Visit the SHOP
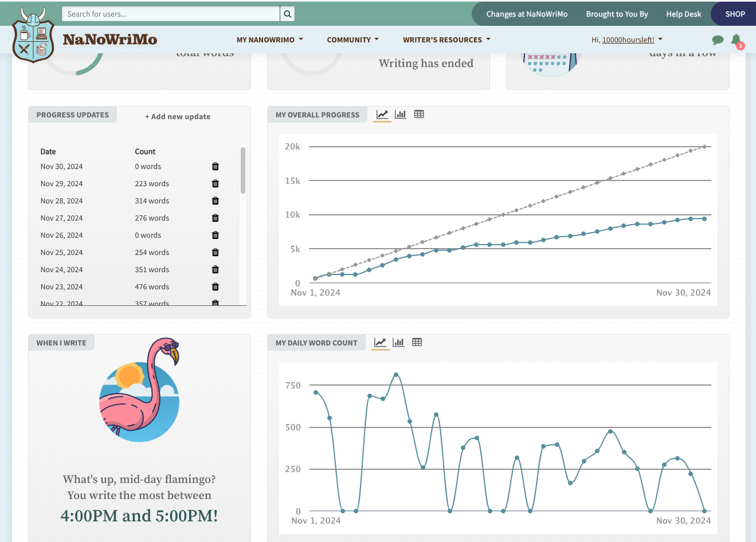Screen dimensions: 756x542 pos(735,14)
